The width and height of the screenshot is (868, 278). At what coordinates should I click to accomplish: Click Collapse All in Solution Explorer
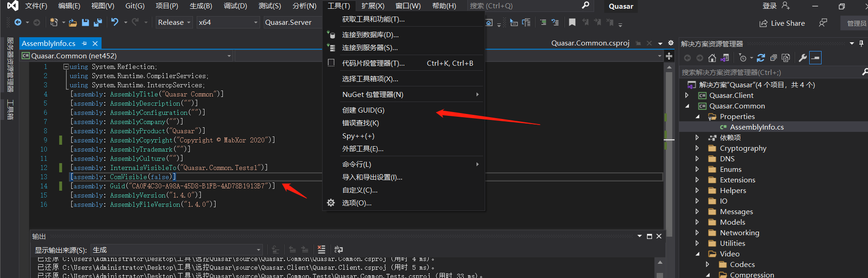pyautogui.click(x=773, y=58)
